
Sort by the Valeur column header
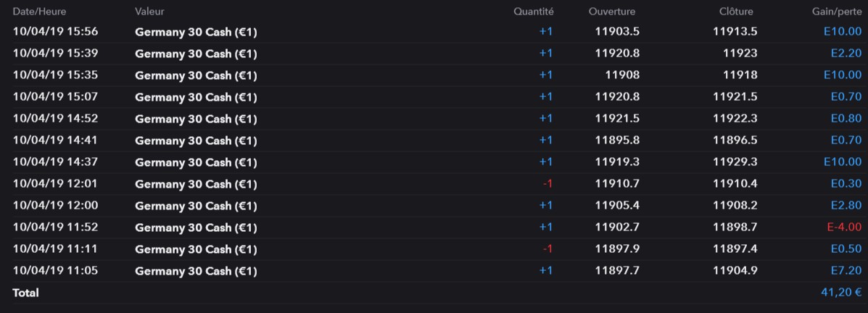pos(149,11)
